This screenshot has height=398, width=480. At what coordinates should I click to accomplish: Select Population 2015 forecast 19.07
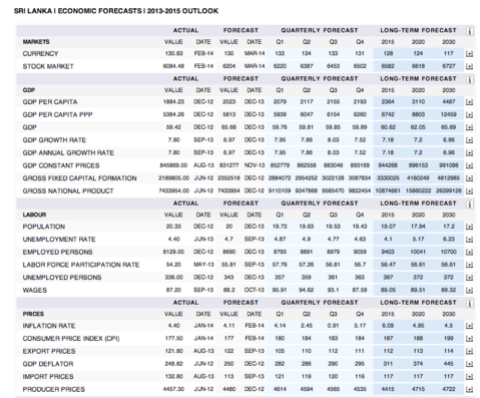coord(388,227)
